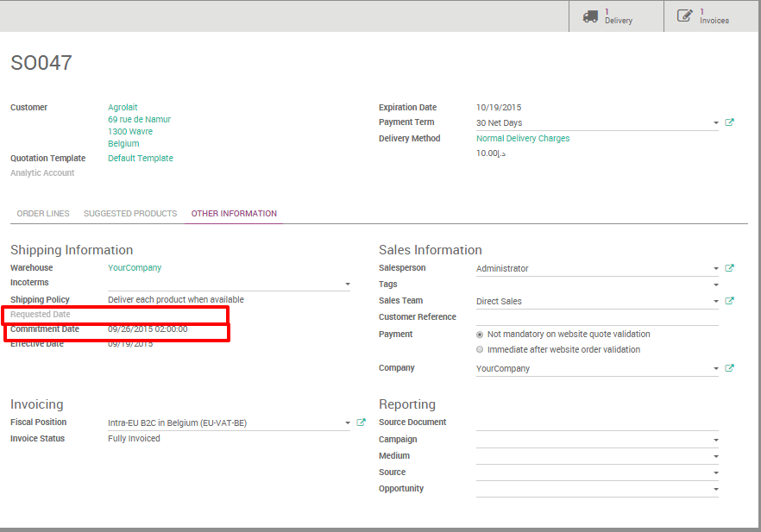Select 'Immediate after website order validation'
The height and width of the screenshot is (532, 761).
coord(480,349)
